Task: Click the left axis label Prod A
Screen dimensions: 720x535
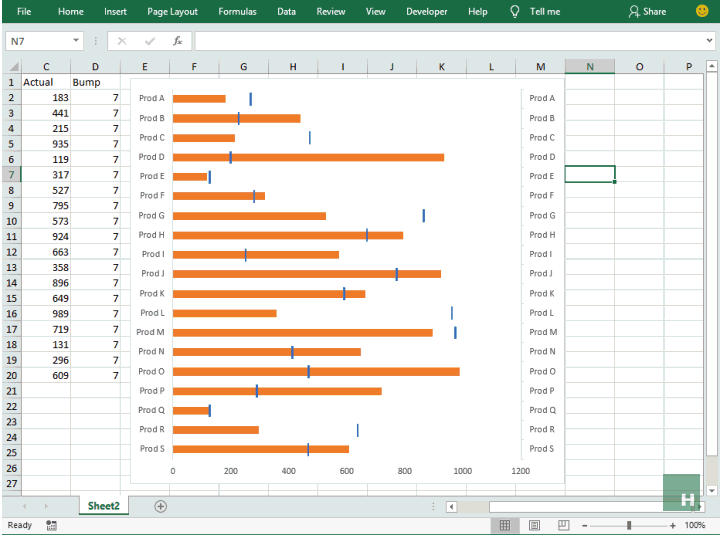Action: (152, 98)
